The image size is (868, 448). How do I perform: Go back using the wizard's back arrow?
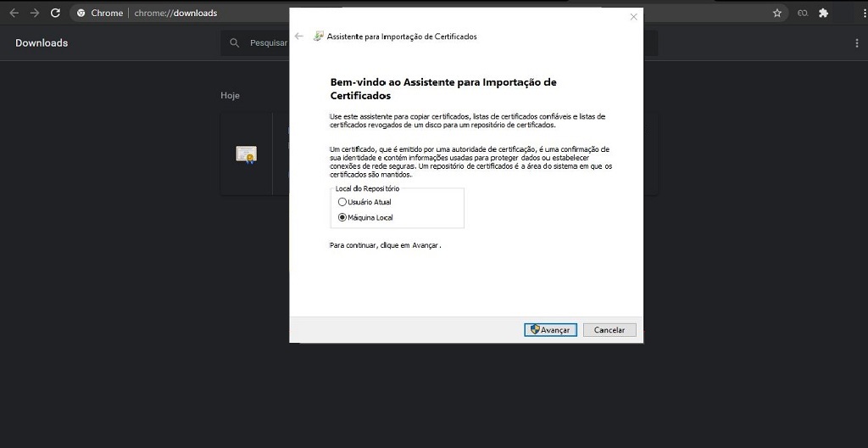299,36
